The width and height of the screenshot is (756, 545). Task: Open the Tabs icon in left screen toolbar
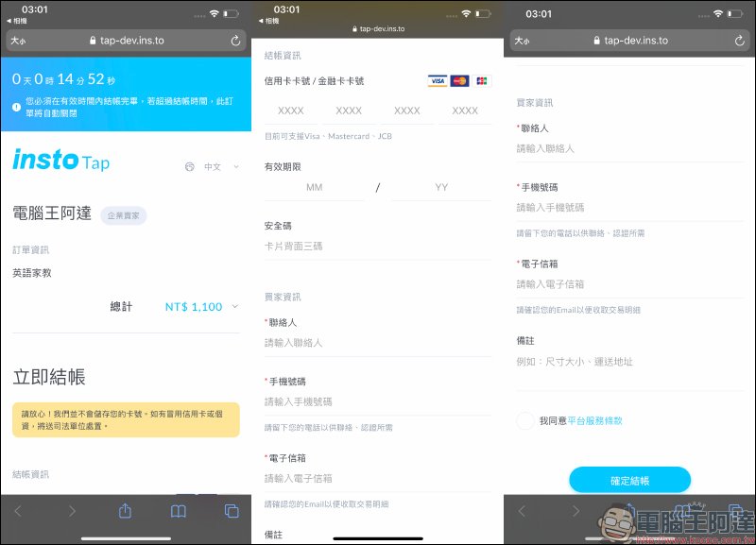tap(232, 511)
